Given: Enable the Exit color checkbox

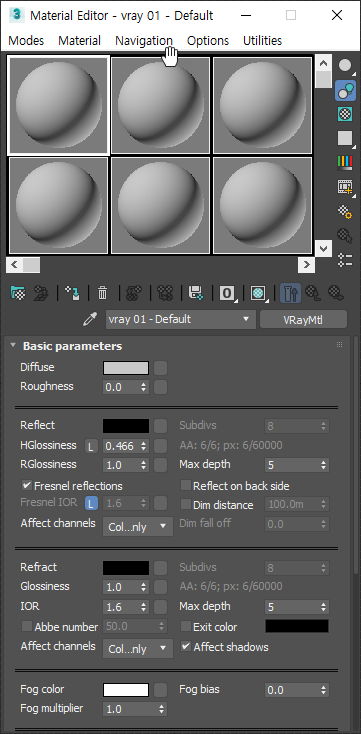Looking at the screenshot, I should (x=186, y=626).
